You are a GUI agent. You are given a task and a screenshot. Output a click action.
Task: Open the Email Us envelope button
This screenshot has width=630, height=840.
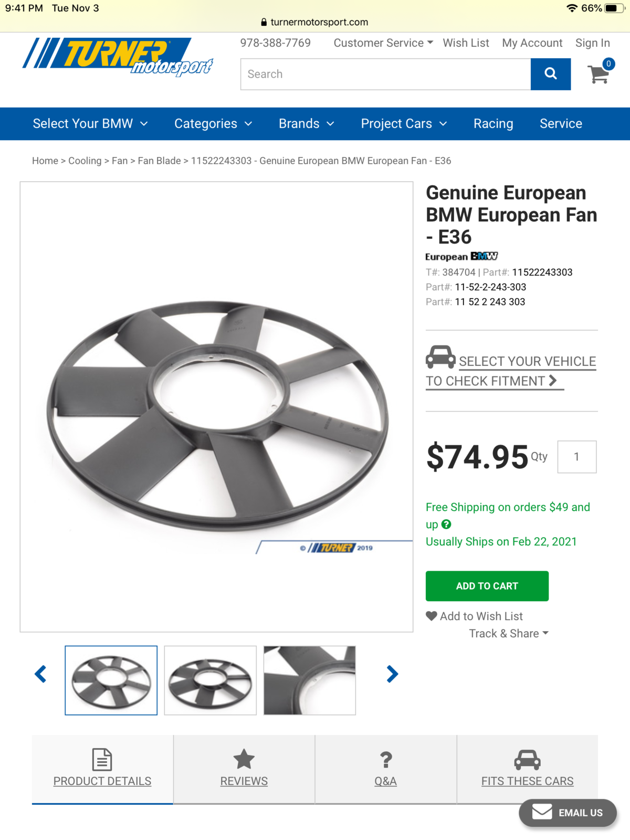coord(568,813)
